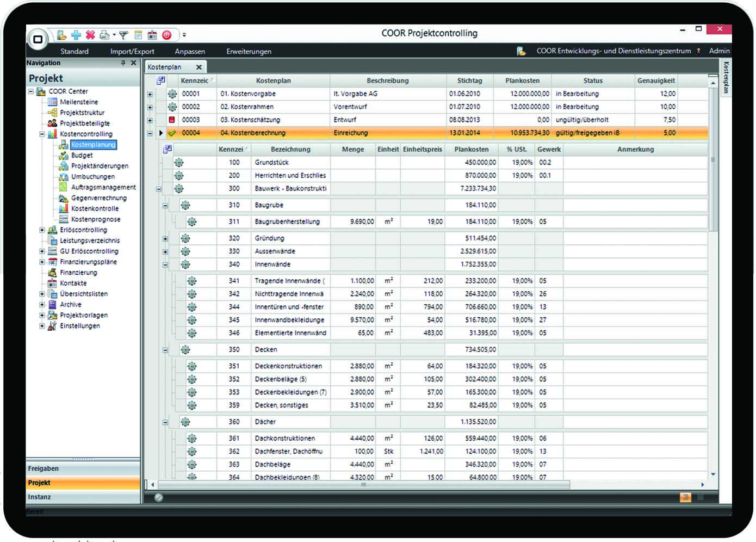Screen dimensions: 756x542
Task: Click red status icon of row 00003
Action: [x=172, y=120]
